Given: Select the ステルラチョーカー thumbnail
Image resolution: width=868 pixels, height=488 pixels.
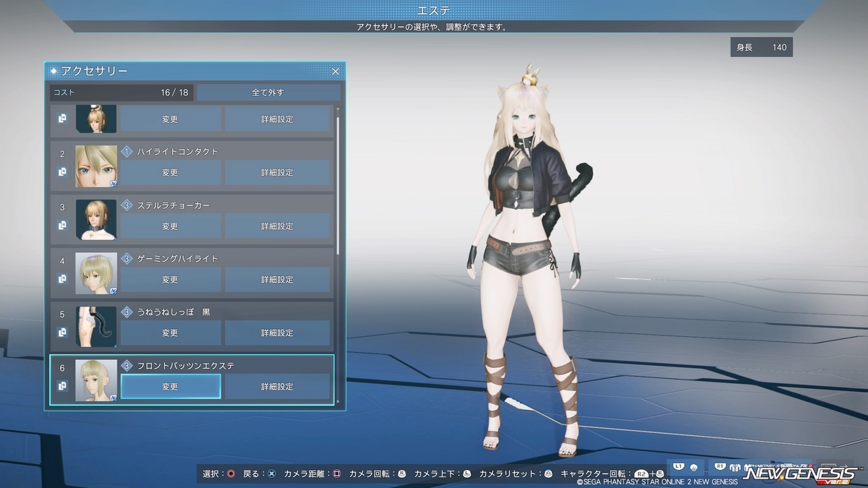Looking at the screenshot, I should pos(96,220).
